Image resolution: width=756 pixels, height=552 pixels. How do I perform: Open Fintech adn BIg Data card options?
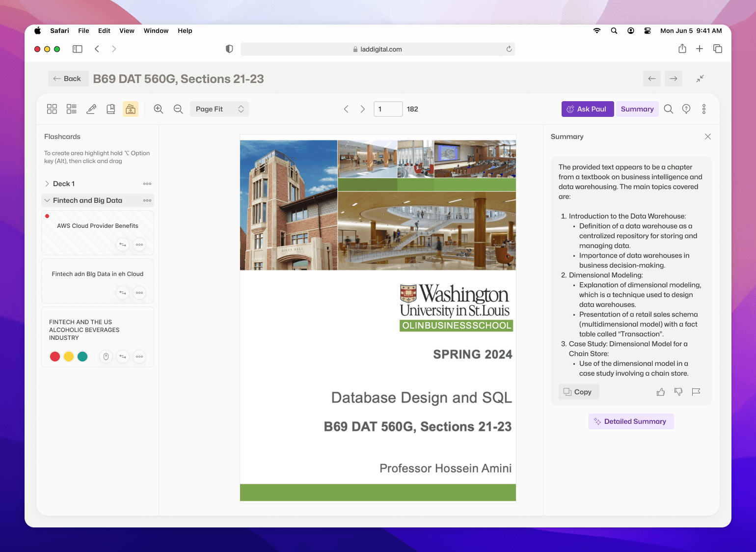pyautogui.click(x=139, y=293)
